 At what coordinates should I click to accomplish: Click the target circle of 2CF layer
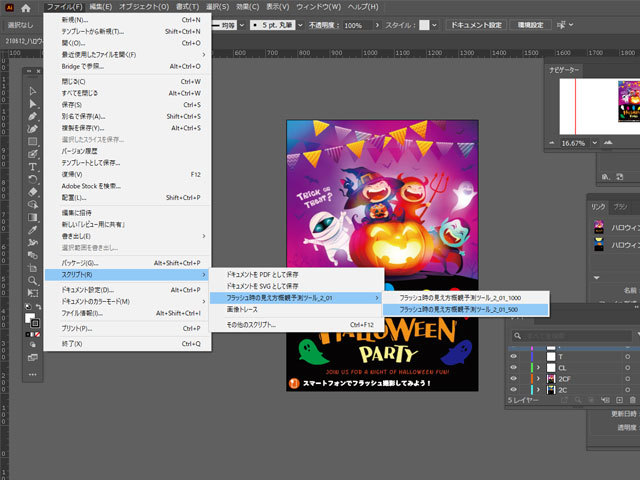[x=627, y=378]
